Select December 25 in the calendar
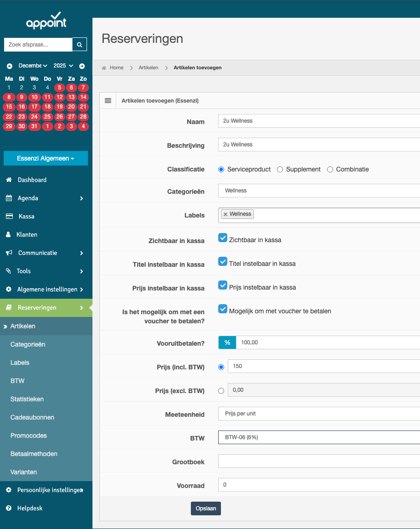 point(47,117)
